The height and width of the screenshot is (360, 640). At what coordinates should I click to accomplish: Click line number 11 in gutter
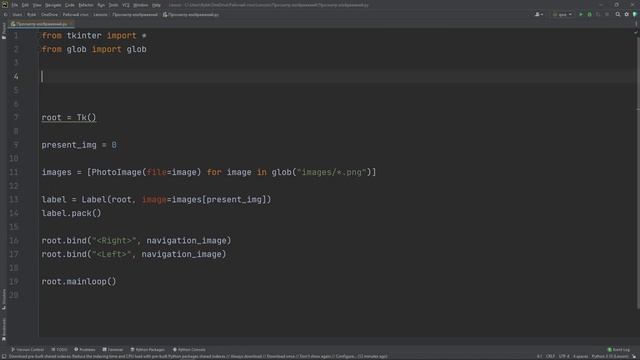[x=13, y=172]
